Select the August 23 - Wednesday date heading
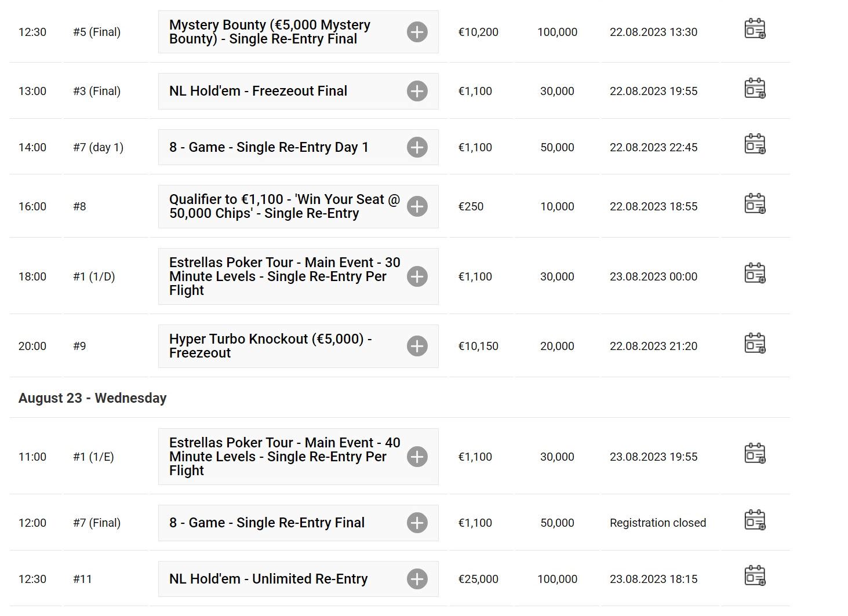This screenshot has width=848, height=616. pos(93,398)
